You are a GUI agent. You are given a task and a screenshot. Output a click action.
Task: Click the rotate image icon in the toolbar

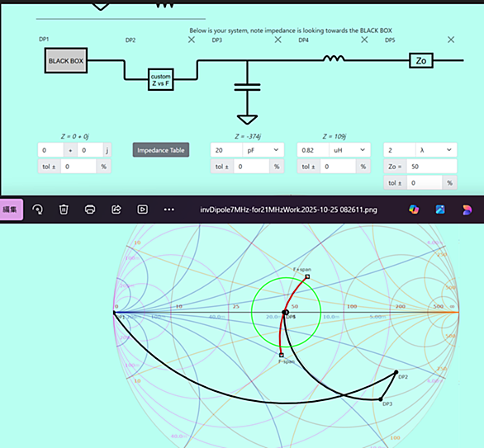pyautogui.click(x=38, y=210)
